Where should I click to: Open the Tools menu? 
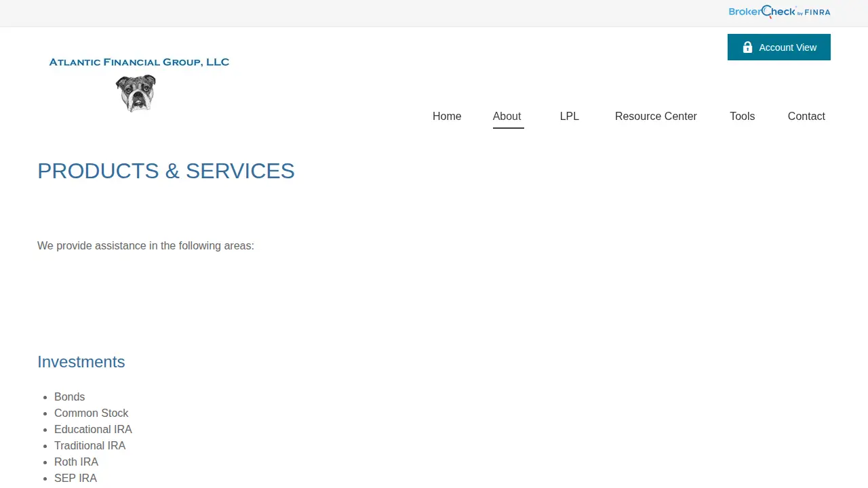tap(743, 116)
